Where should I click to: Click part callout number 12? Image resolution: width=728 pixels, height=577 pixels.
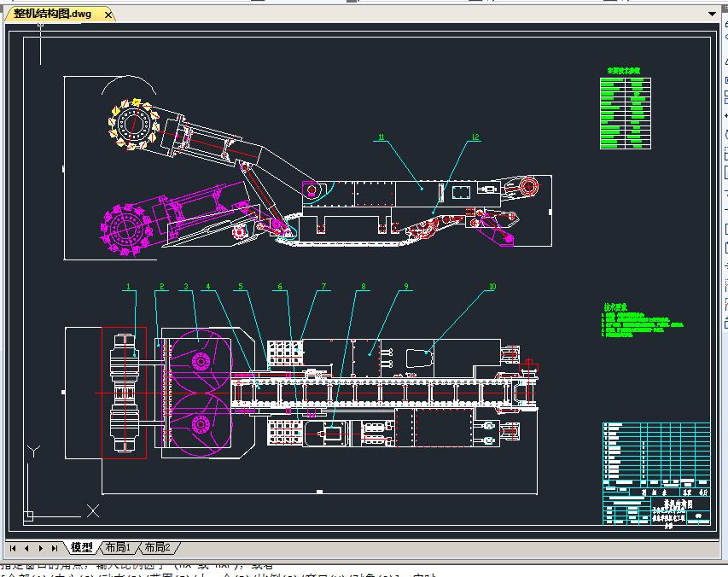pyautogui.click(x=475, y=137)
